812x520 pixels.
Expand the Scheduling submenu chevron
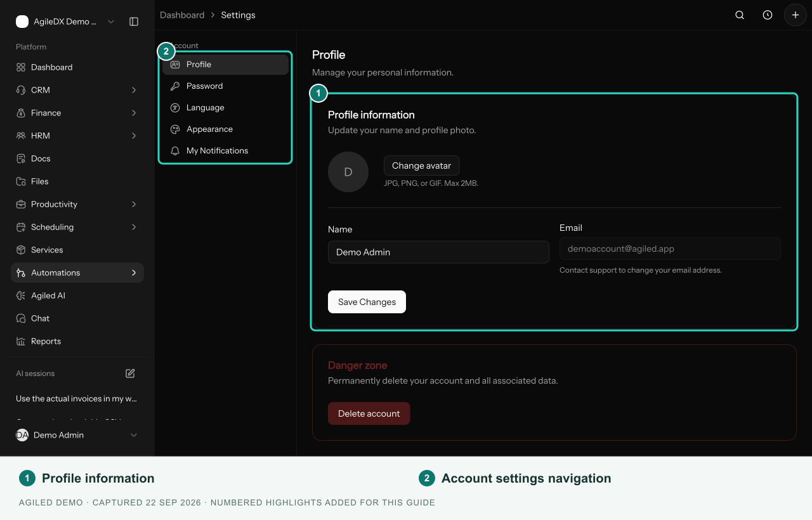pos(134,227)
